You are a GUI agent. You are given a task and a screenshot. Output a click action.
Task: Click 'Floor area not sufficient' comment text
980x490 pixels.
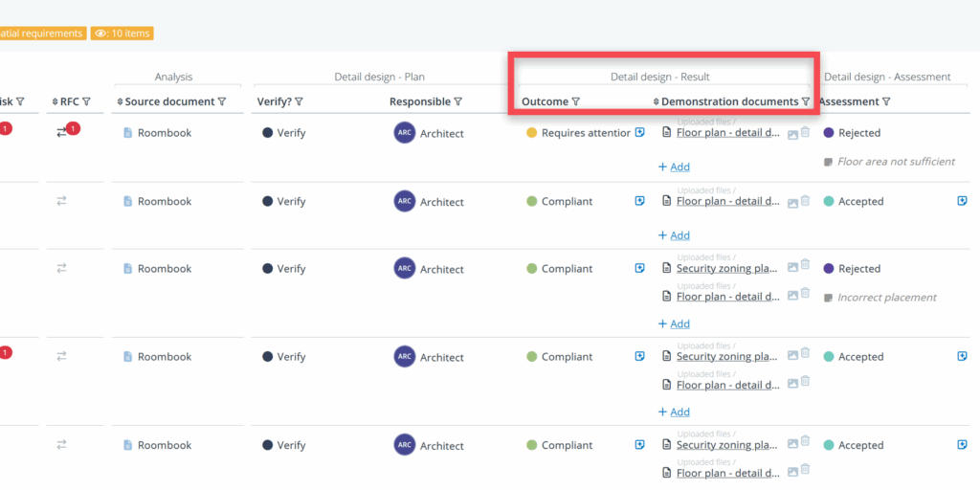click(x=895, y=162)
